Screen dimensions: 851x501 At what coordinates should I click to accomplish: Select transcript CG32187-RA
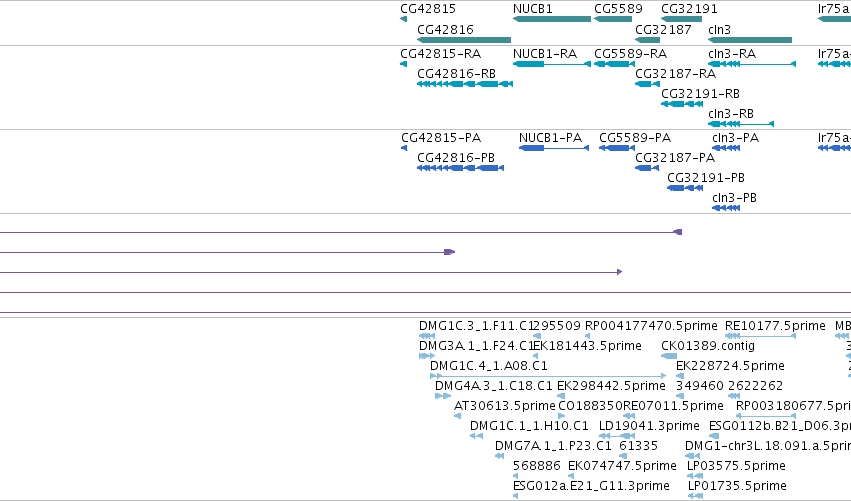(675, 74)
